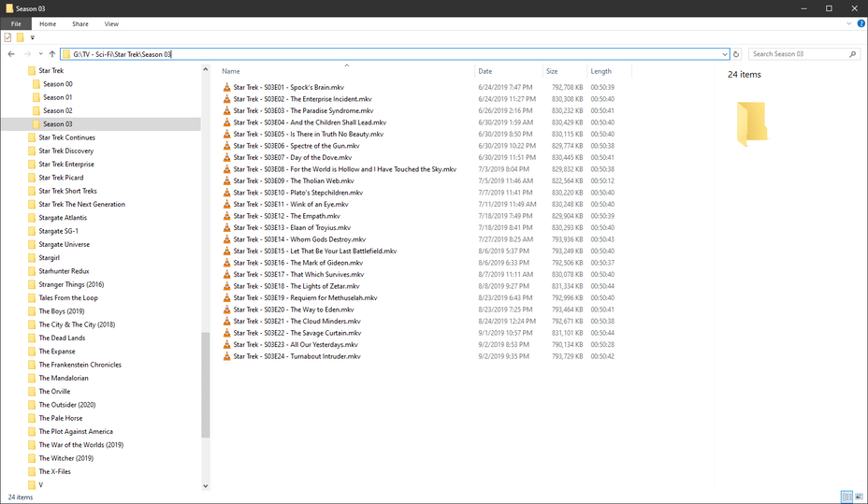This screenshot has height=504, width=868.
Task: Click the Forward navigation arrow
Action: pos(27,54)
